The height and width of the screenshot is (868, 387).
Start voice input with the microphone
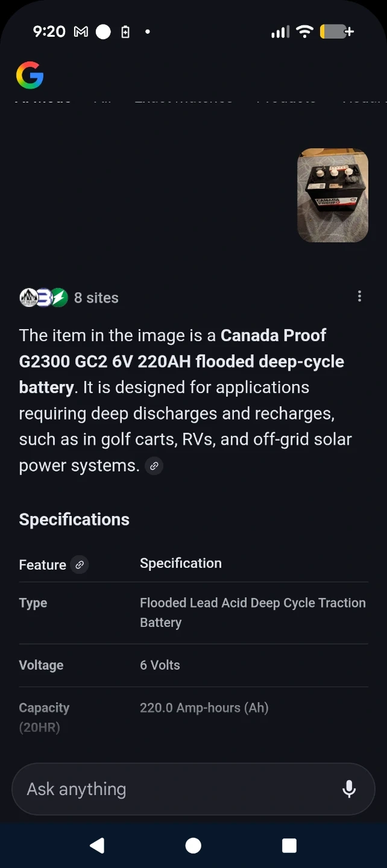pyautogui.click(x=349, y=789)
